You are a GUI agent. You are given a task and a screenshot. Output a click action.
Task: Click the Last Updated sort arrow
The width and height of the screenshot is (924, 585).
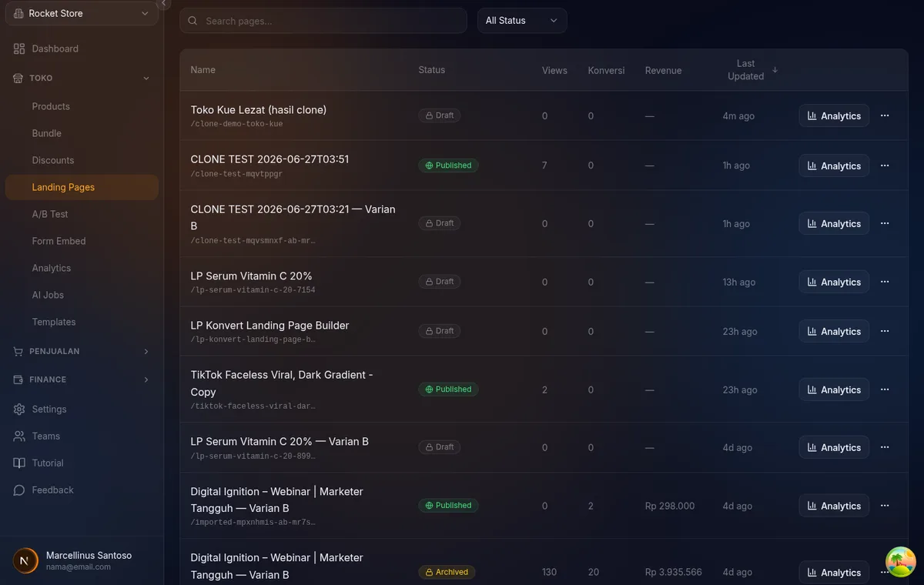(x=775, y=69)
